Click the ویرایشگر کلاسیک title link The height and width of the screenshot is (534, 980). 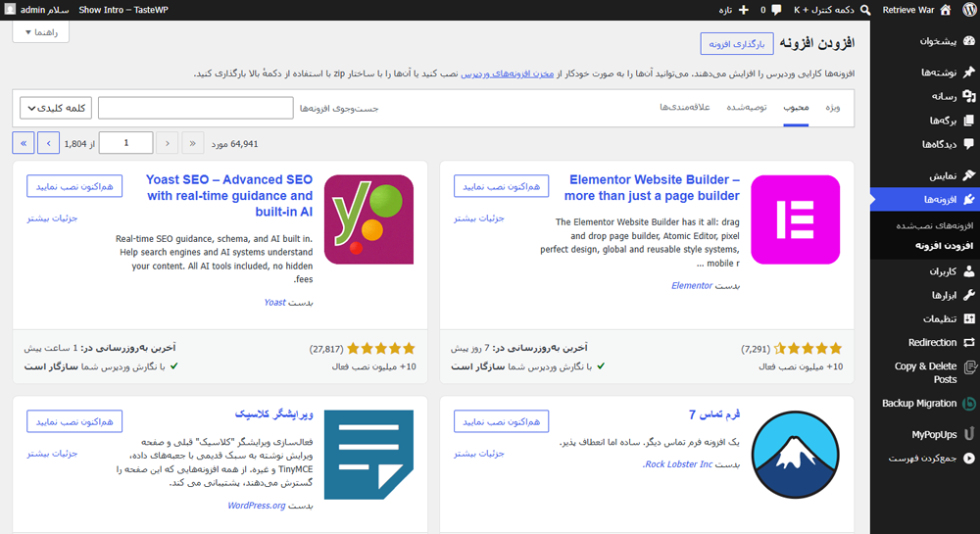[x=273, y=414]
